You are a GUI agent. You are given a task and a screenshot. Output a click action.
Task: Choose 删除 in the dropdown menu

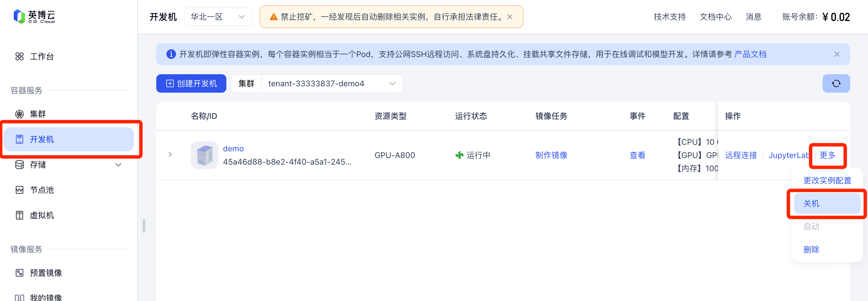click(811, 249)
